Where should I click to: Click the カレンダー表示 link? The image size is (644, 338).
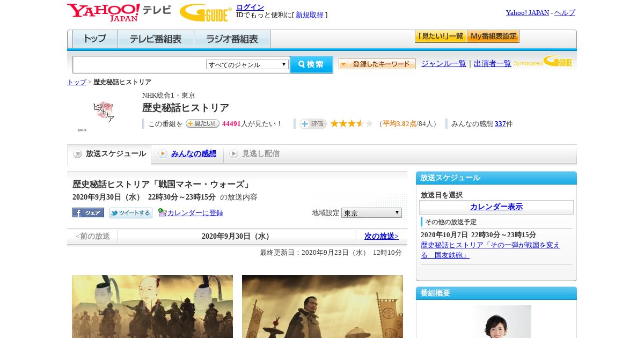click(496, 207)
